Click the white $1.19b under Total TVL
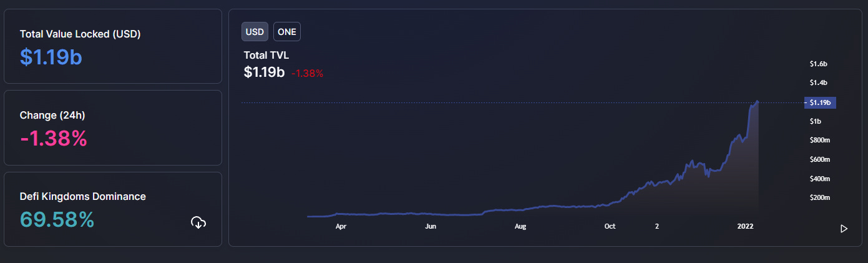This screenshot has width=868, height=263. coord(265,72)
